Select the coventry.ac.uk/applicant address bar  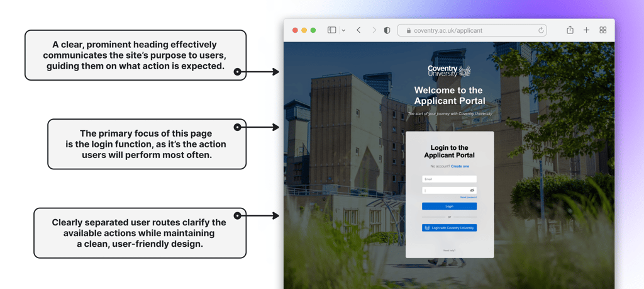coord(472,30)
